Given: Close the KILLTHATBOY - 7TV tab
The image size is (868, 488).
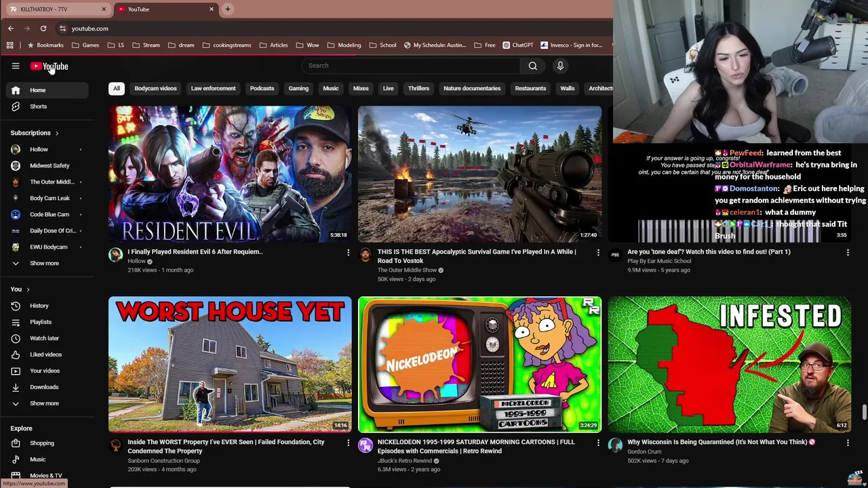Looking at the screenshot, I should tap(104, 9).
